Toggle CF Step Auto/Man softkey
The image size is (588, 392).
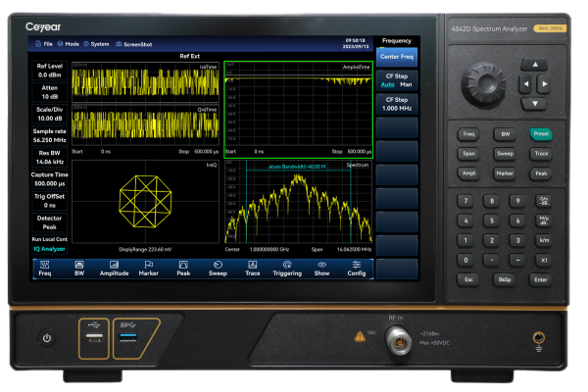click(397, 80)
